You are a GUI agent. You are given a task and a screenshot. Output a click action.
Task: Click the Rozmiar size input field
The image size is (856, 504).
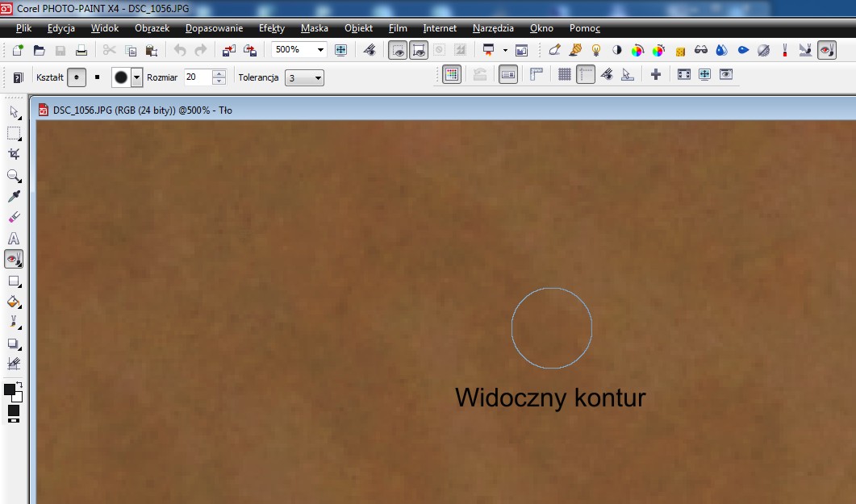[x=196, y=77]
